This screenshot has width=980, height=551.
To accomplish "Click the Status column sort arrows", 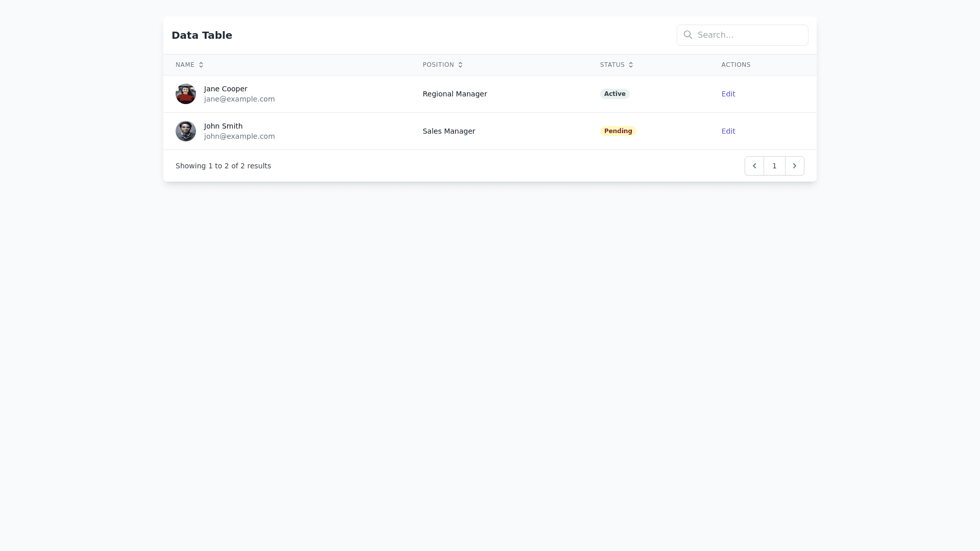I will [x=631, y=65].
